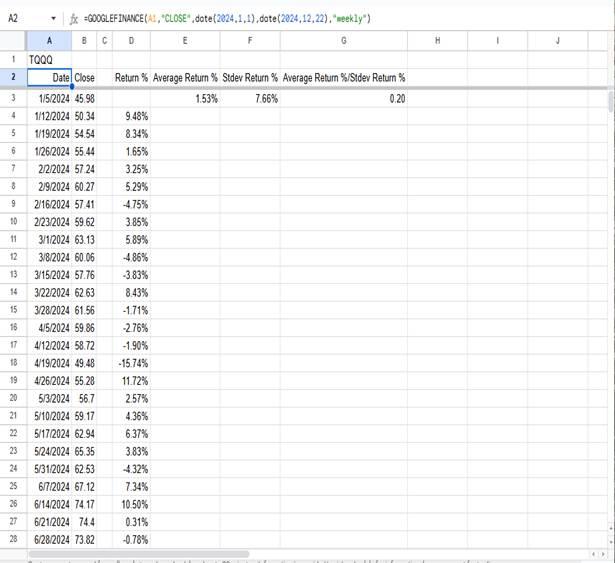Click the 1.53% average return cell
This screenshot has height=563, width=615.
pyautogui.click(x=185, y=98)
